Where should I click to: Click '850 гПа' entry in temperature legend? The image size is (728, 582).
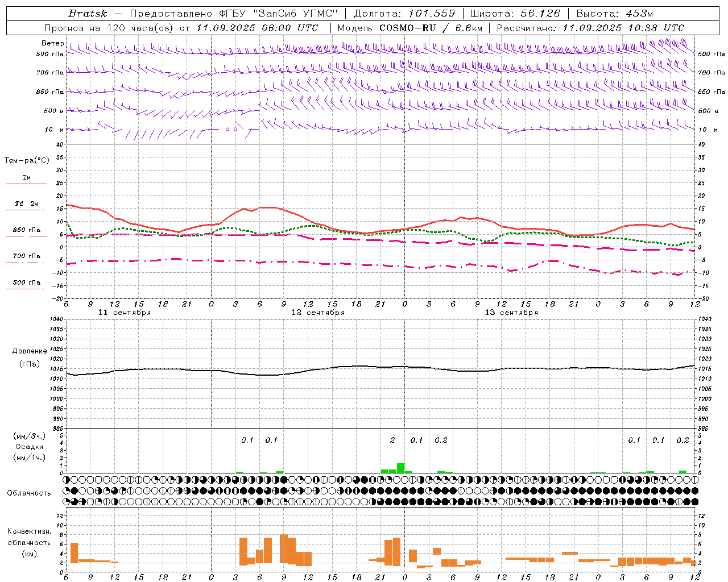coord(26,230)
